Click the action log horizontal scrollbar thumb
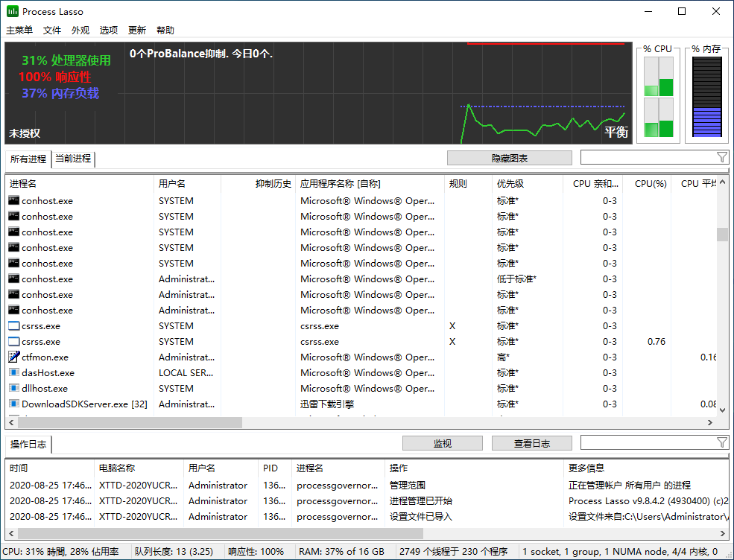 (220, 533)
